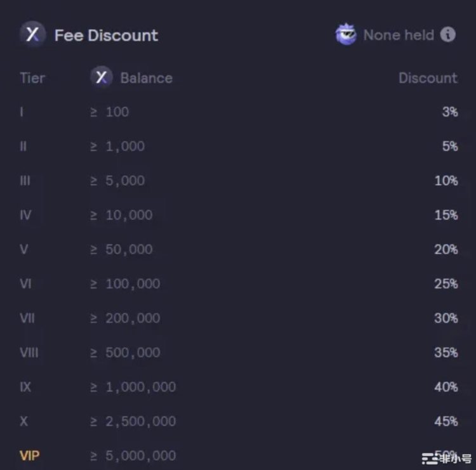476x470 pixels.
Task: Click the info icon next to None held
Action: [x=448, y=34]
